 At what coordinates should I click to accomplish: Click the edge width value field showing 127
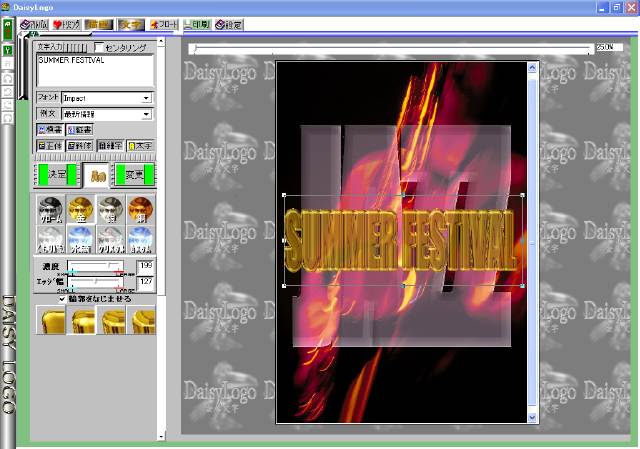click(145, 282)
